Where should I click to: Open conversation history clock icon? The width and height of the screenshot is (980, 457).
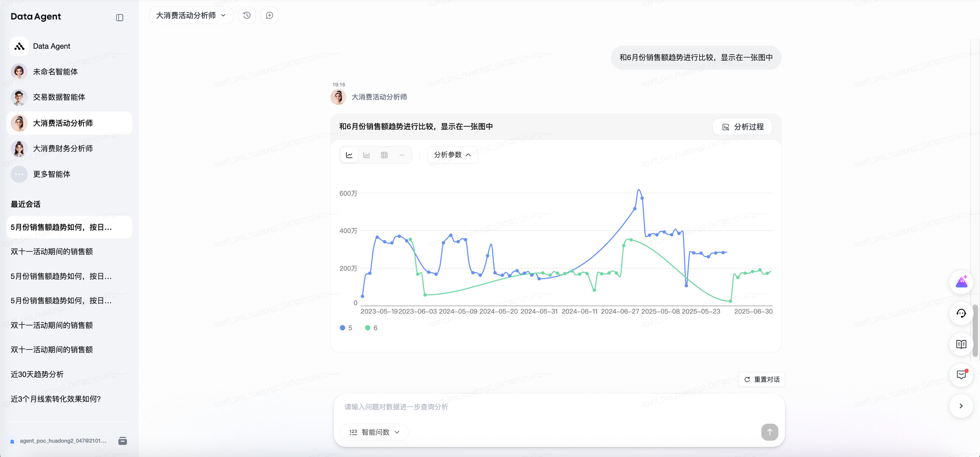(x=247, y=15)
